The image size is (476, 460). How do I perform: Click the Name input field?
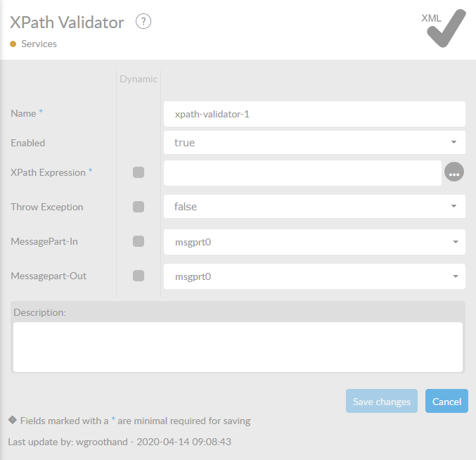tap(314, 114)
